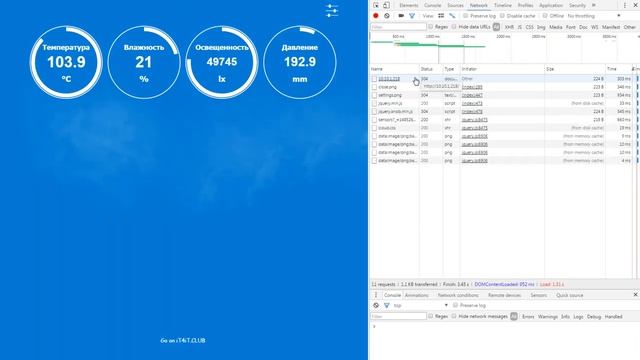This screenshot has width=640, height=360.
Task: Switch to the Sources tab
Action: 455,5
